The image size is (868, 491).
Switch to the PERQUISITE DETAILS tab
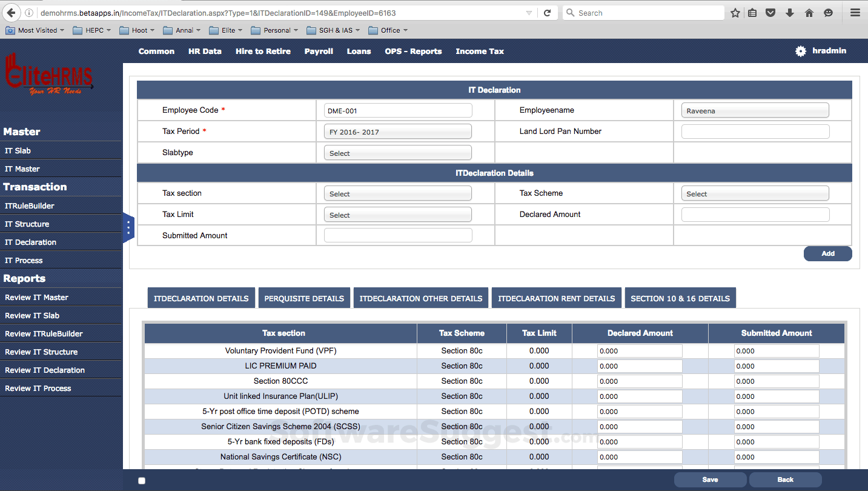pos(304,298)
